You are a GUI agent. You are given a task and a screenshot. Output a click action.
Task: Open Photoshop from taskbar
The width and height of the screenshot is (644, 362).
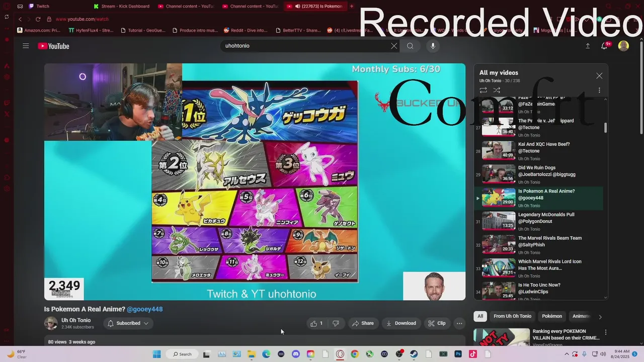tap(458, 354)
